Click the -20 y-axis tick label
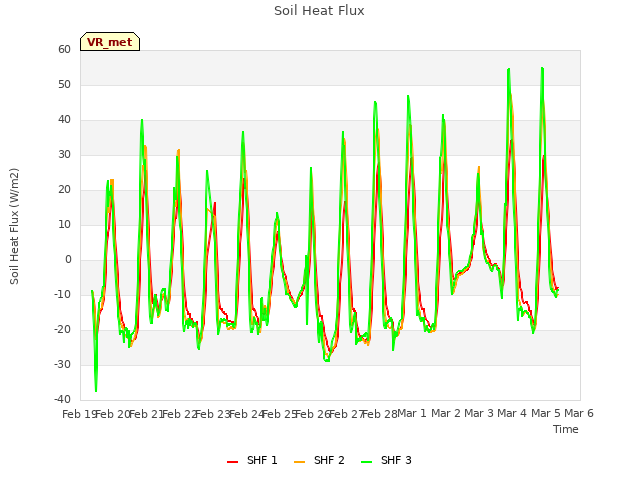Image resolution: width=640 pixels, height=480 pixels. tap(62, 330)
